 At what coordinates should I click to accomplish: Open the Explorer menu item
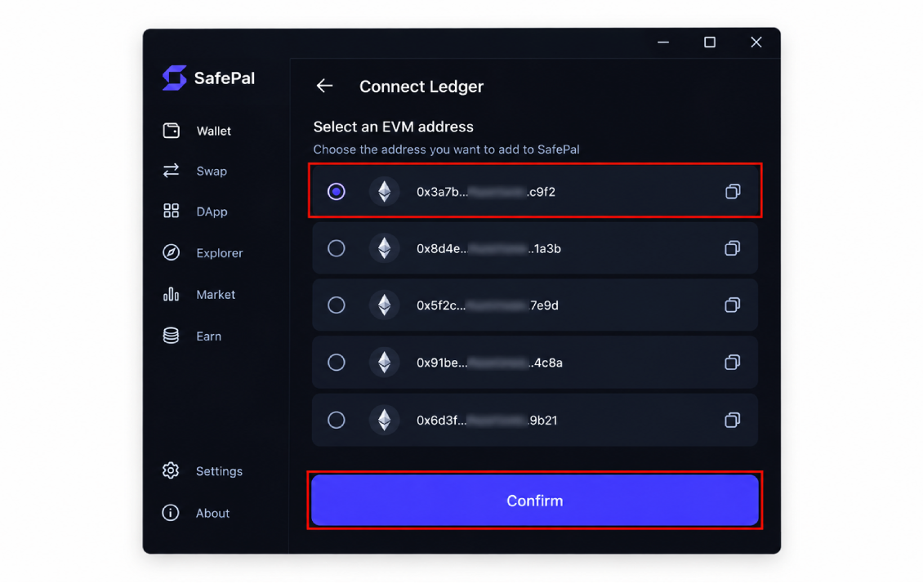220,253
